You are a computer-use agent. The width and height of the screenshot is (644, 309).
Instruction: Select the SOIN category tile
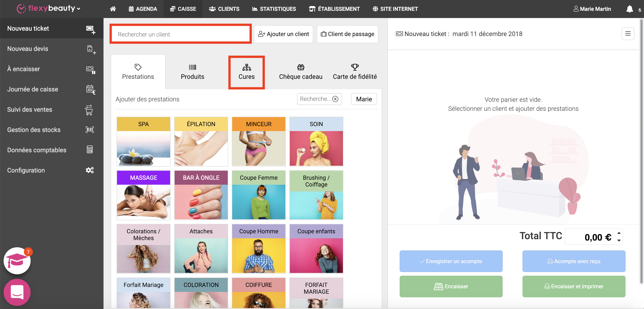coord(316,141)
